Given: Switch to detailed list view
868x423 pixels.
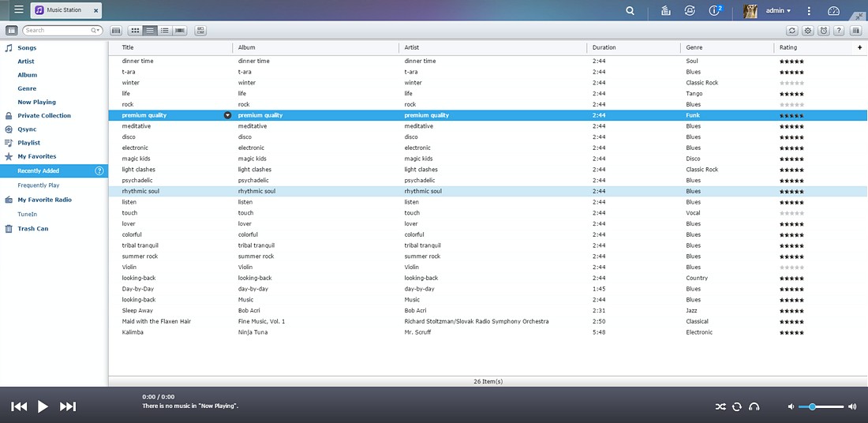Looking at the screenshot, I should 164,31.
